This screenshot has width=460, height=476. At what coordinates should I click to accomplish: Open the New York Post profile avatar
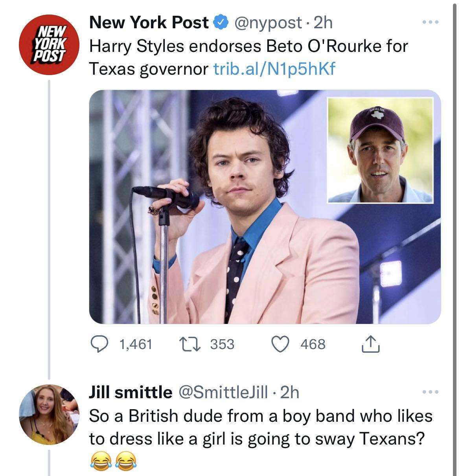pos(50,46)
